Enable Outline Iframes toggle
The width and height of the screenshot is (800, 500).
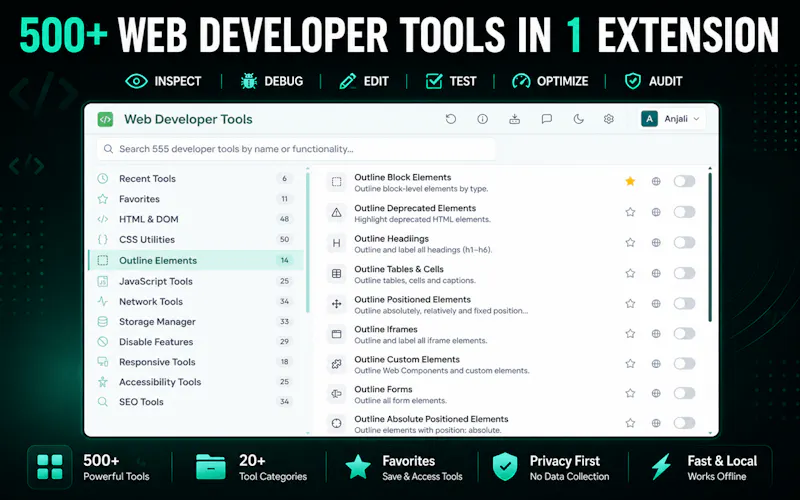click(x=684, y=334)
